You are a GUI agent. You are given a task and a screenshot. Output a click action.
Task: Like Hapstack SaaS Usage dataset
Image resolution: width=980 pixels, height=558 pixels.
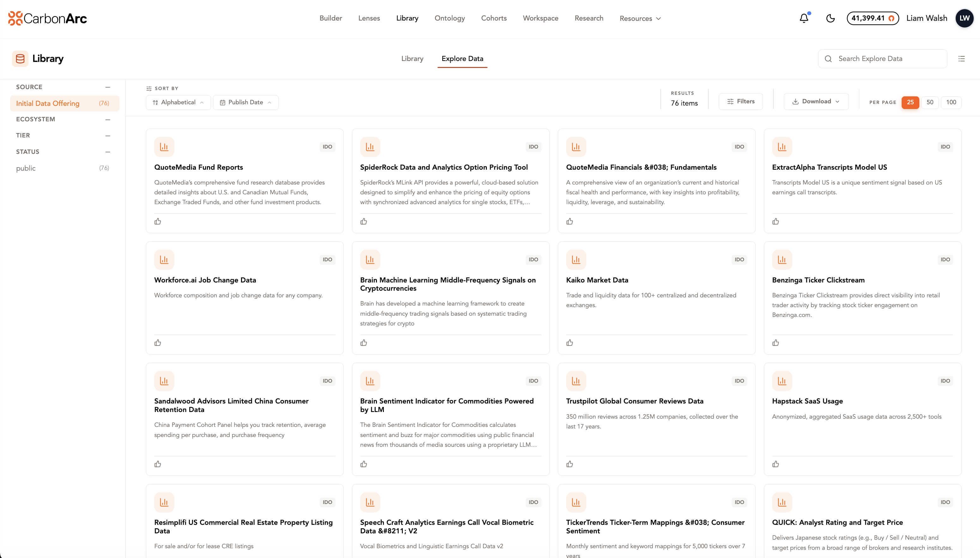pos(775,464)
